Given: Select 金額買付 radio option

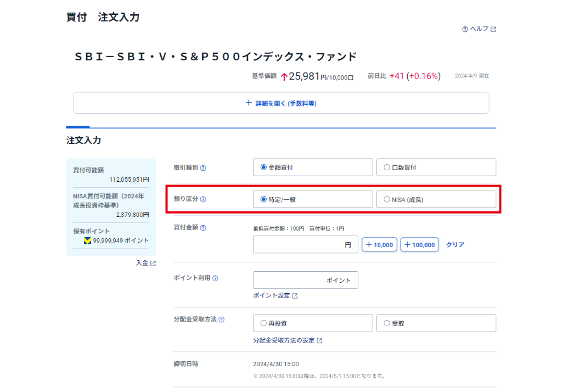Looking at the screenshot, I should tap(313, 167).
